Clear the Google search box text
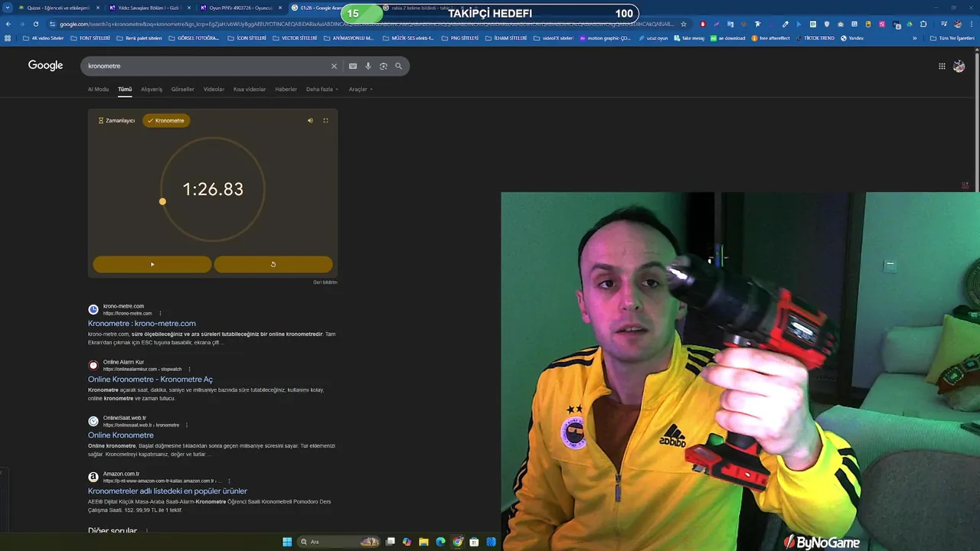This screenshot has height=551, width=980. tap(334, 66)
